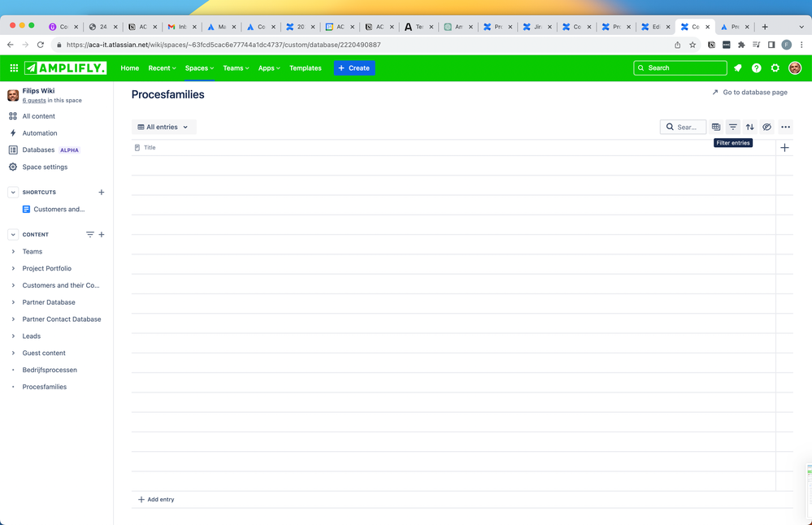
Task: Click the browser address bar URL
Action: (224, 45)
